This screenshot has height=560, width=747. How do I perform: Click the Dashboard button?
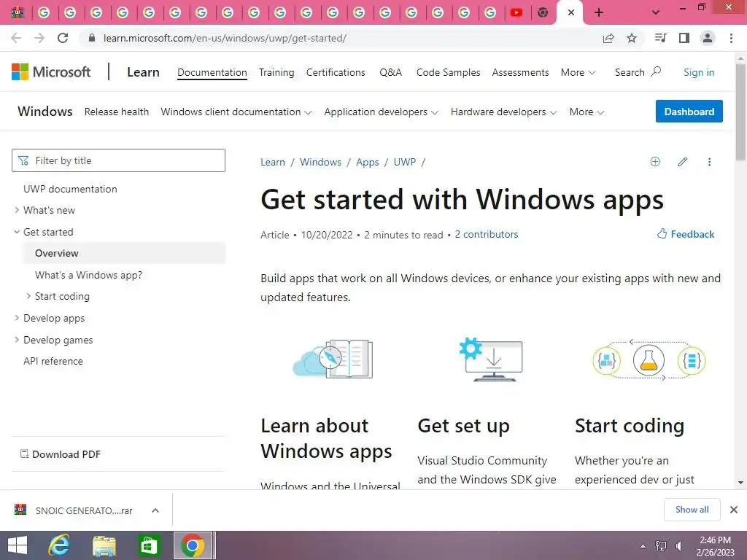tap(689, 112)
